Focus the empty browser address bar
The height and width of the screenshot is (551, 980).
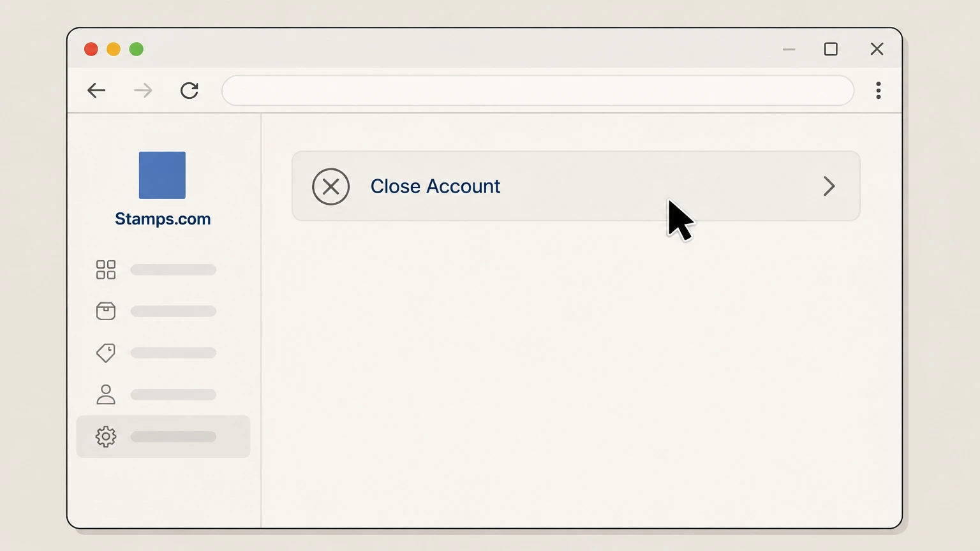tap(538, 91)
